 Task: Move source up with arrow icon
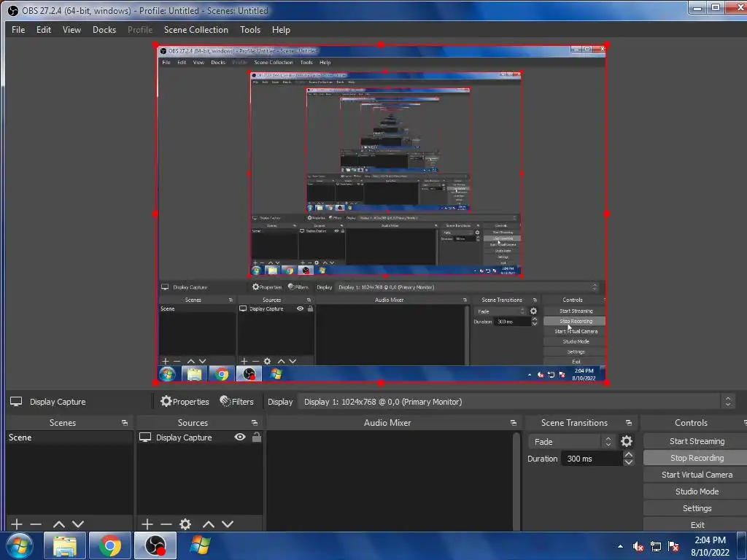208,524
